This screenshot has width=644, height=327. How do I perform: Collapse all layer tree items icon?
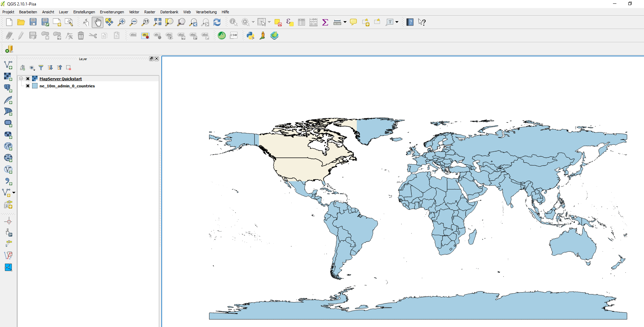coord(59,68)
